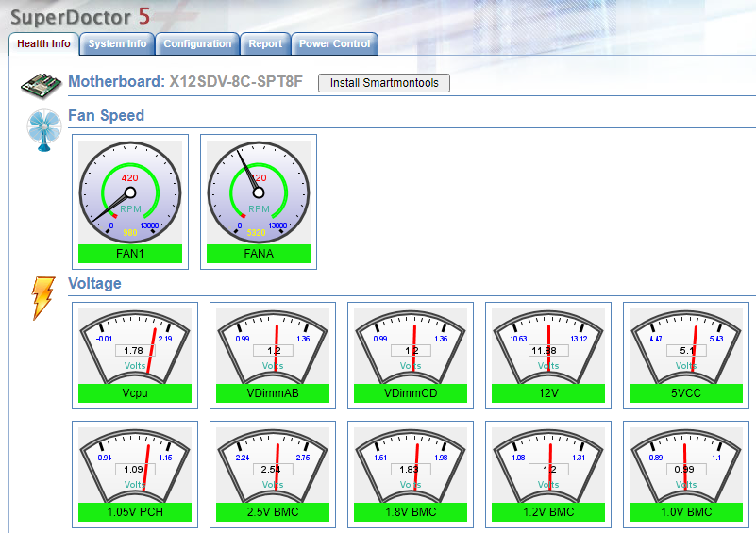This screenshot has height=533, width=756.
Task: Click the VDimmAB voltage meter
Action: (x=273, y=346)
